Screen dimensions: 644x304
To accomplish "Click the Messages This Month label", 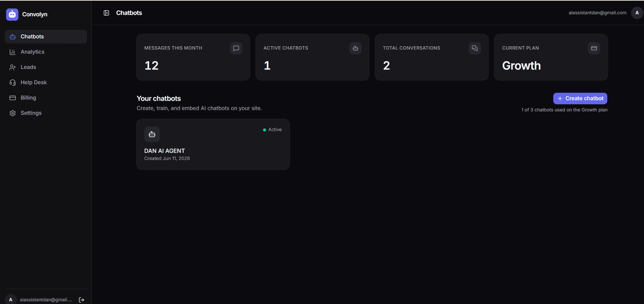I will (x=173, y=48).
